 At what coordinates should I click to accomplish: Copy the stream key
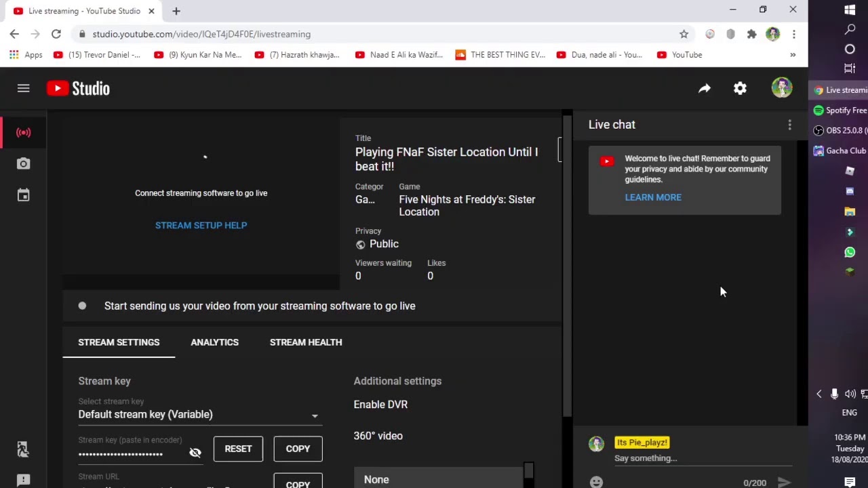coord(298,449)
